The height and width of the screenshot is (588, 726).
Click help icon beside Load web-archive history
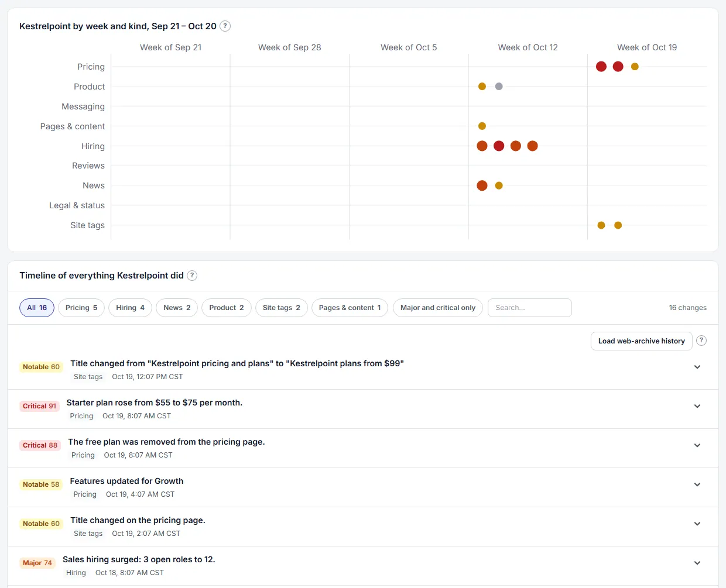point(701,341)
